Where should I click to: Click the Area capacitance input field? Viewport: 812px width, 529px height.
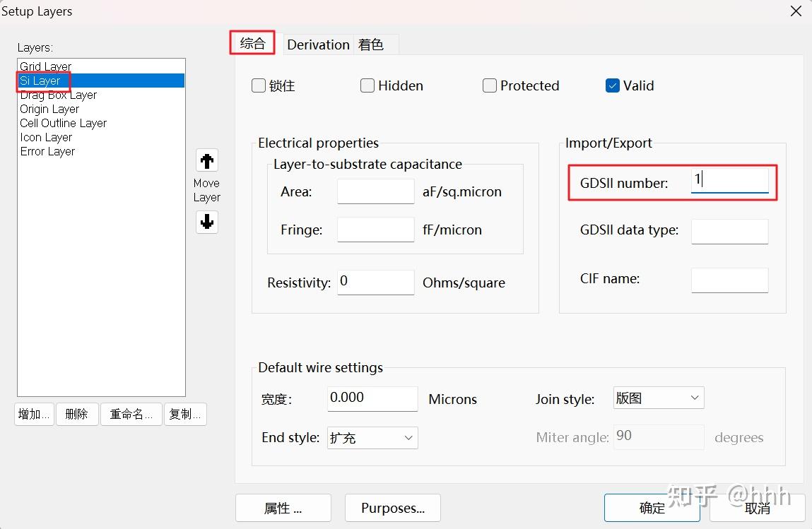[x=375, y=191]
